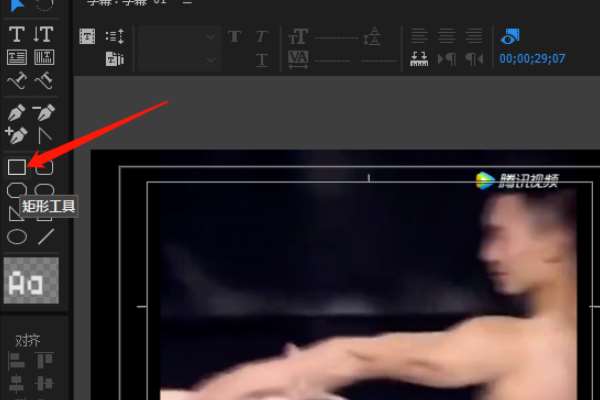Click New Title Based on Current Title icon

(87, 36)
